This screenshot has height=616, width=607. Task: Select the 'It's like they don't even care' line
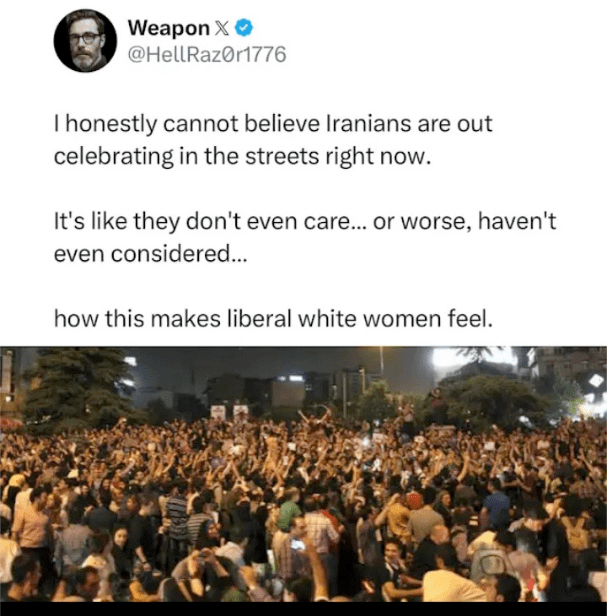point(305,222)
